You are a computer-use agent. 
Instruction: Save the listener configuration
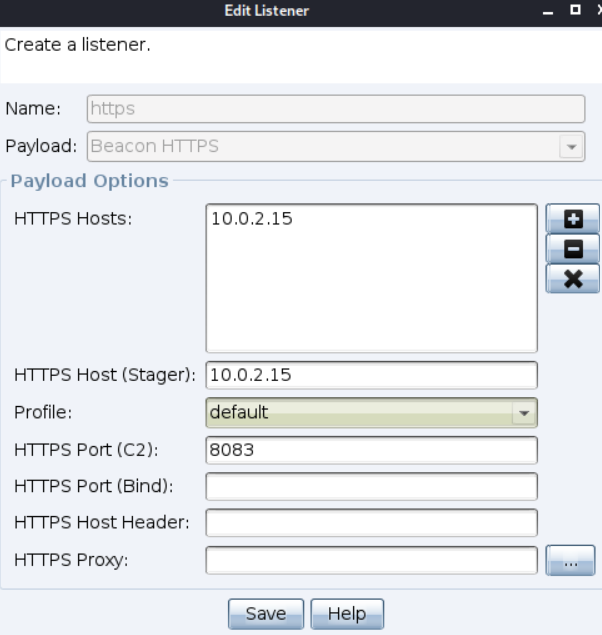266,614
